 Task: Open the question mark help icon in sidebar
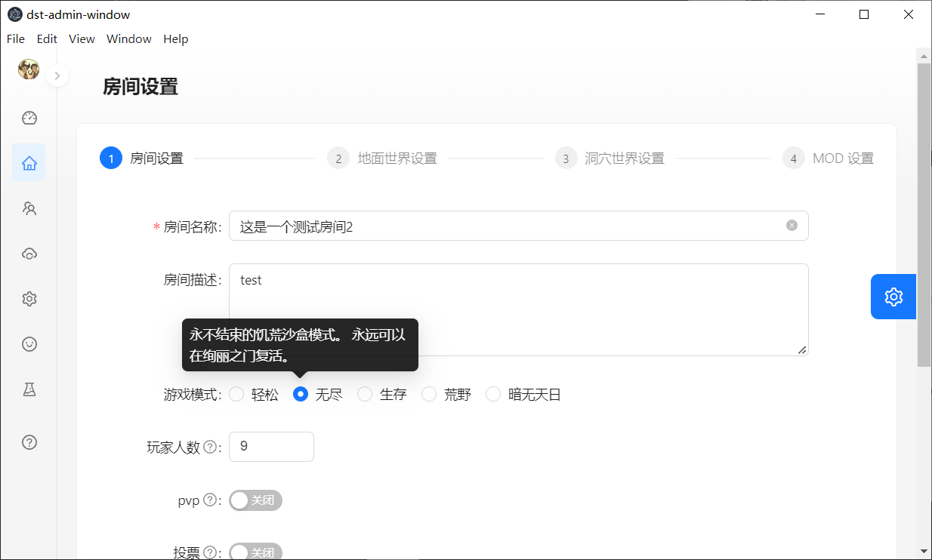point(29,442)
